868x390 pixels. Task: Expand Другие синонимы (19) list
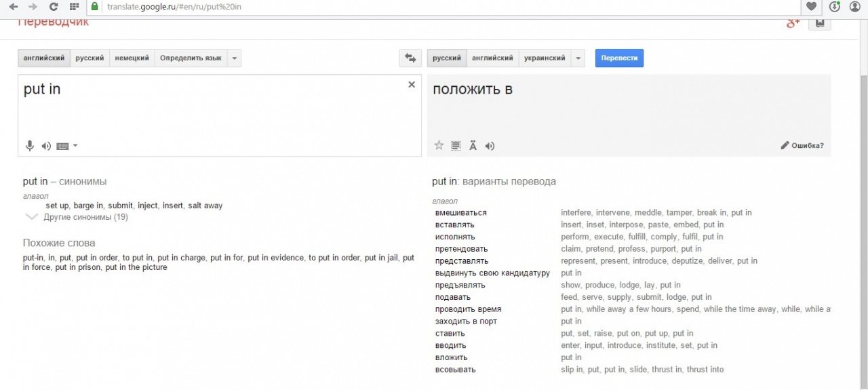click(85, 217)
